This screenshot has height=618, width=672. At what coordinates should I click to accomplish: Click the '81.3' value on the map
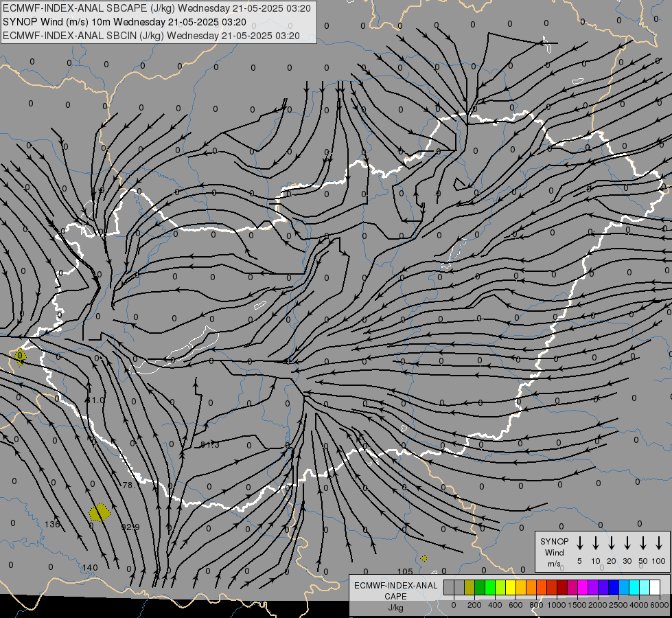(210, 445)
